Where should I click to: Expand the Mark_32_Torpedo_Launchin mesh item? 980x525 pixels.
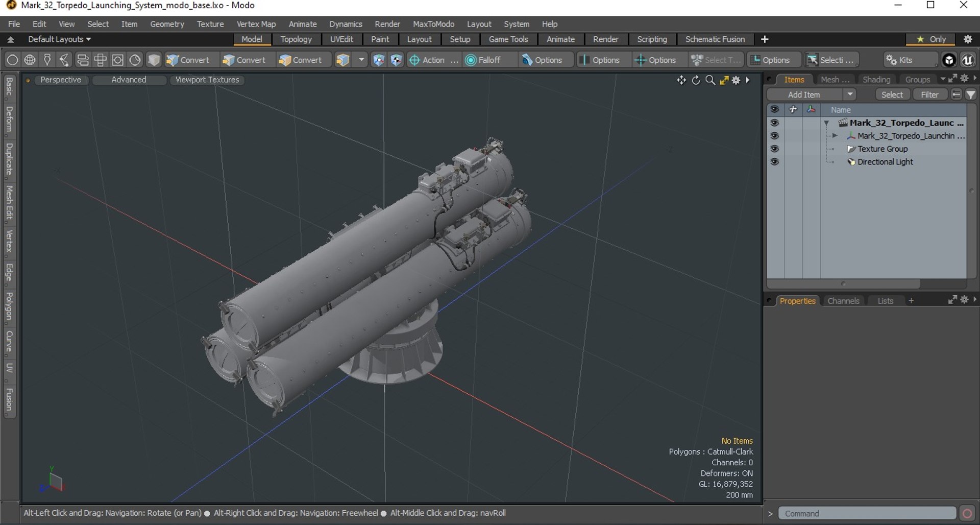835,136
